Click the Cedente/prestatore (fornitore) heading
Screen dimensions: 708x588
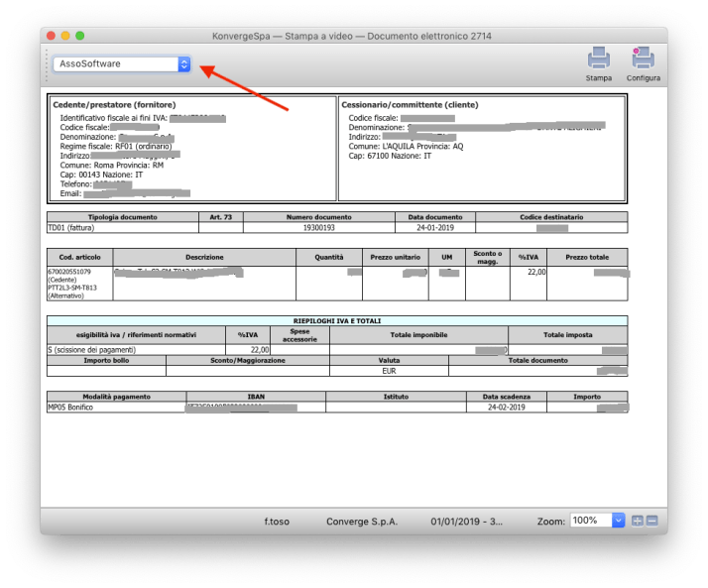(x=107, y=104)
